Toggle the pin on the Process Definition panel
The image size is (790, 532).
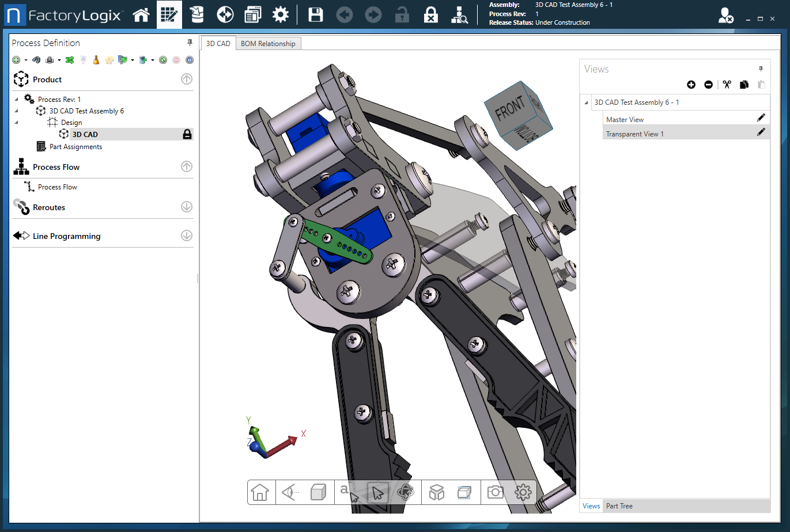point(189,43)
